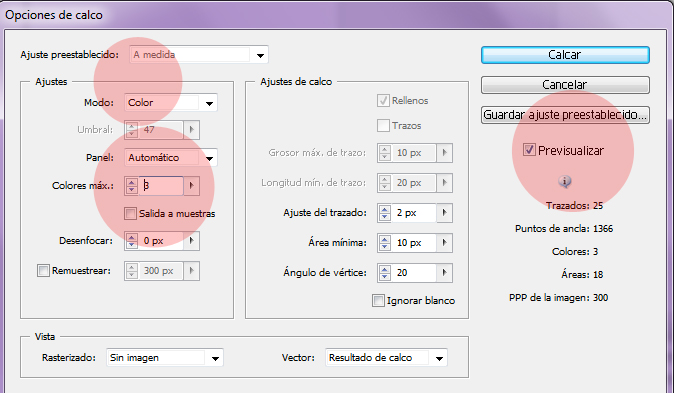The image size is (674, 393).
Task: Click the Área mínima stepper arrows
Action: pos(385,243)
